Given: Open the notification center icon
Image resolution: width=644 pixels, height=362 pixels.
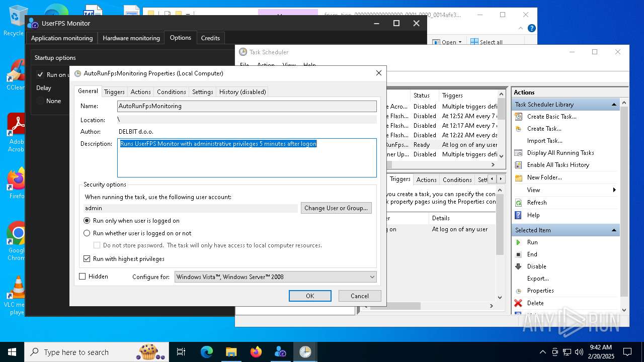Looking at the screenshot, I should tap(627, 352).
